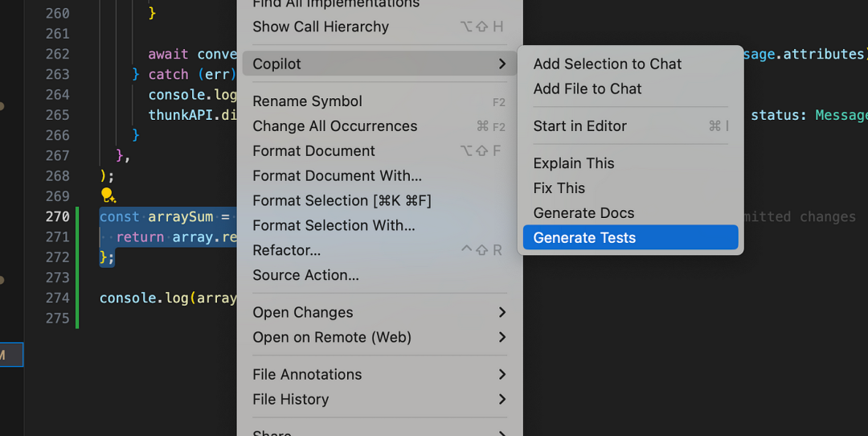Click the yellow lightbulb code action icon

pos(108,195)
